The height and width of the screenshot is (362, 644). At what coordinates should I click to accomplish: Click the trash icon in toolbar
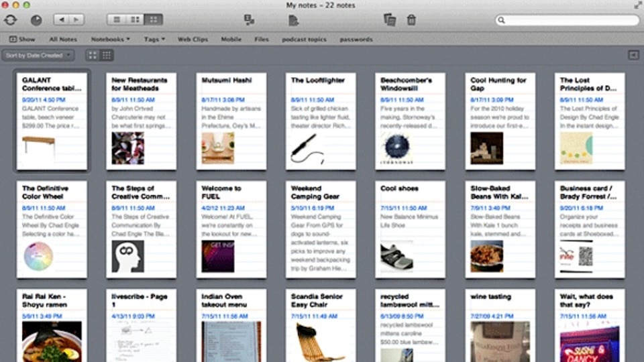(x=411, y=19)
